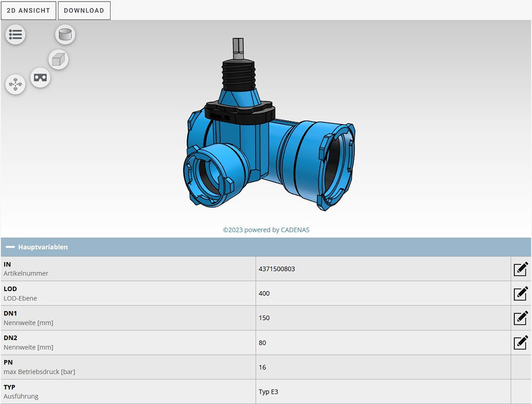Select the DN1 value 150
Viewport: 532px width, 404px height.
[264, 318]
